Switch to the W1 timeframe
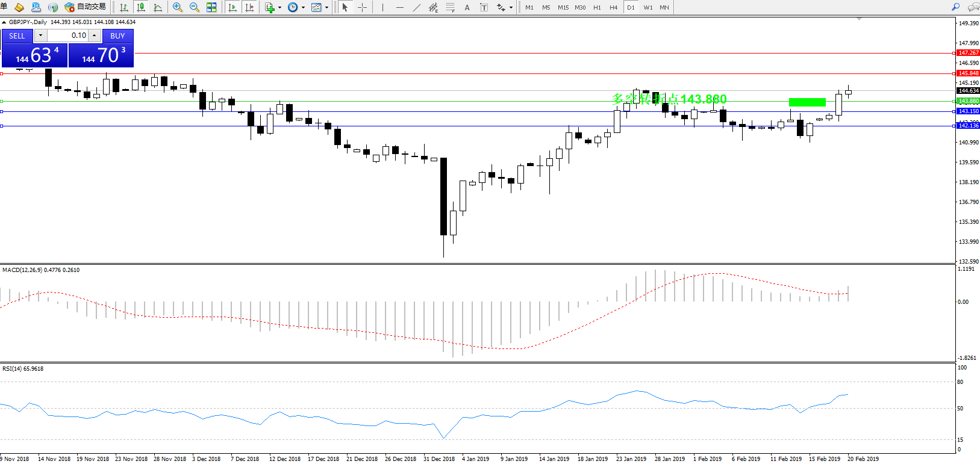The image size is (980, 464). click(648, 7)
